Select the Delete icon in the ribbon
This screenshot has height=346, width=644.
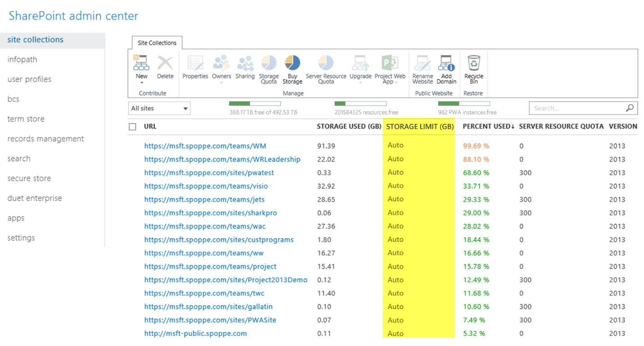[x=165, y=68]
